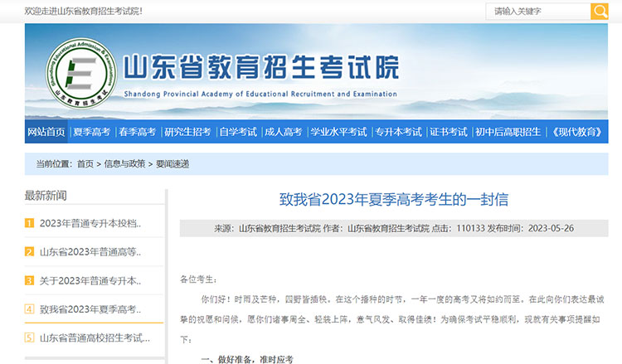This screenshot has height=364, width=622.
Task: Type in the 请输入关键字 search box
Action: pos(538,12)
